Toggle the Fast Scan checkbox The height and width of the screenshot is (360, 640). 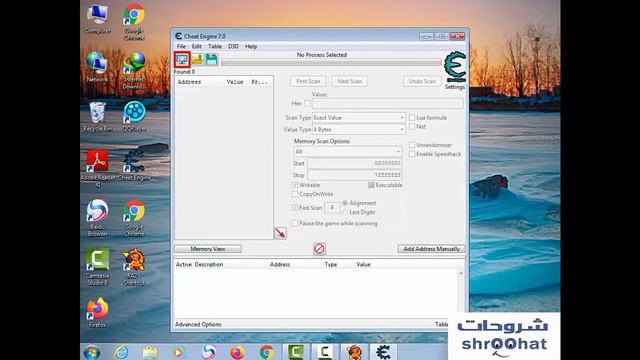[x=295, y=207]
